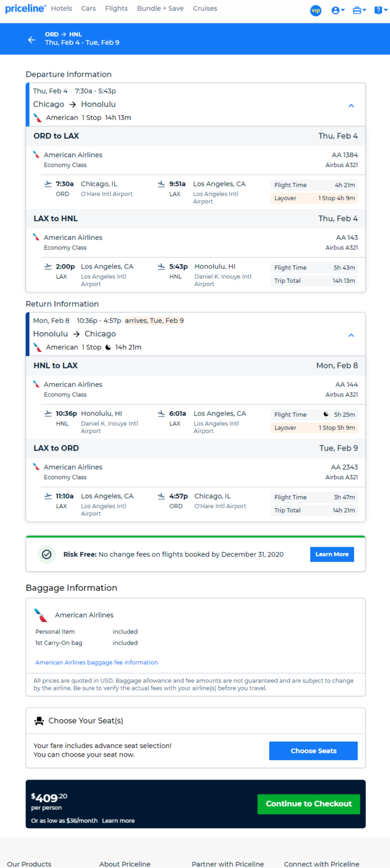Click takeoff plane icon at 10:36p
This screenshot has height=868, width=390.
tap(48, 413)
